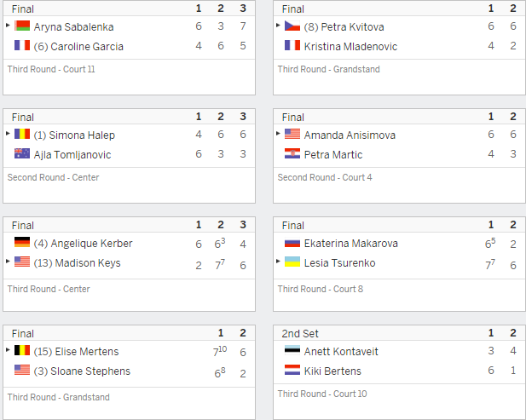The image size is (526, 420).
Task: Click the Romanian flag beside Simona Halep
Action: pyautogui.click(x=22, y=134)
